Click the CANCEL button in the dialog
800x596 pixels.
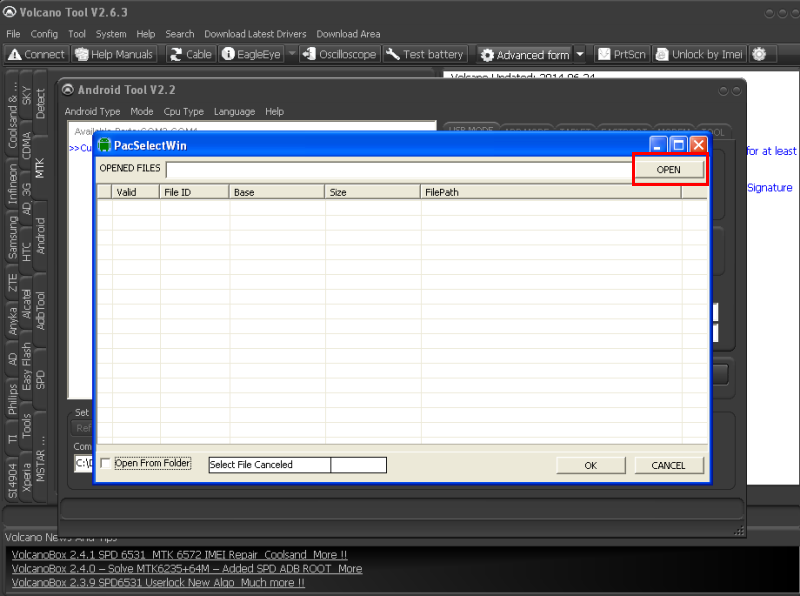point(668,465)
